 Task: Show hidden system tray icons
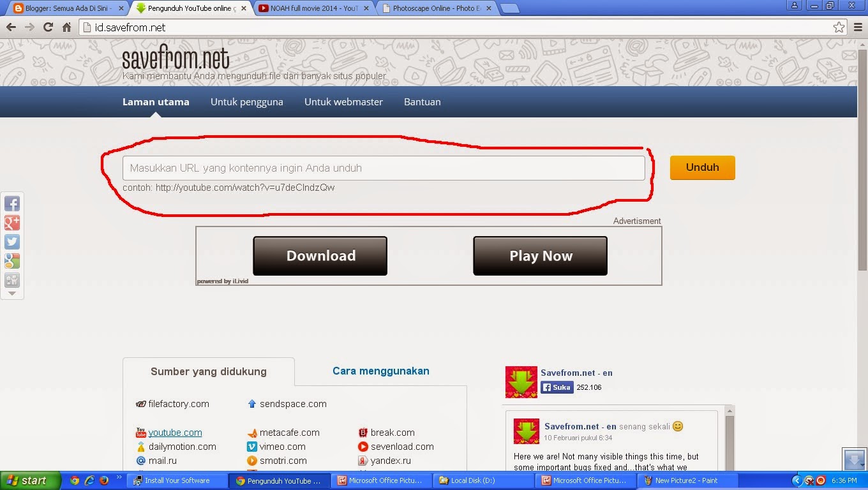pyautogui.click(x=797, y=480)
